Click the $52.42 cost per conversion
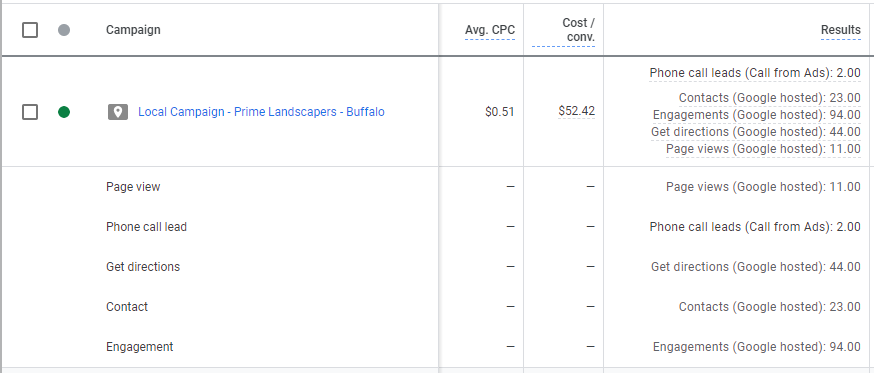874x373 pixels. [x=577, y=112]
